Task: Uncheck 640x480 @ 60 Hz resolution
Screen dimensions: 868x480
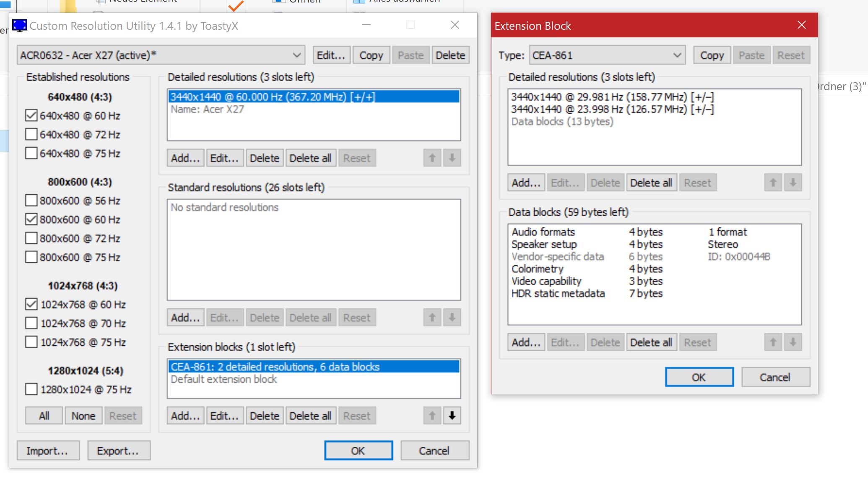Action: (31, 115)
